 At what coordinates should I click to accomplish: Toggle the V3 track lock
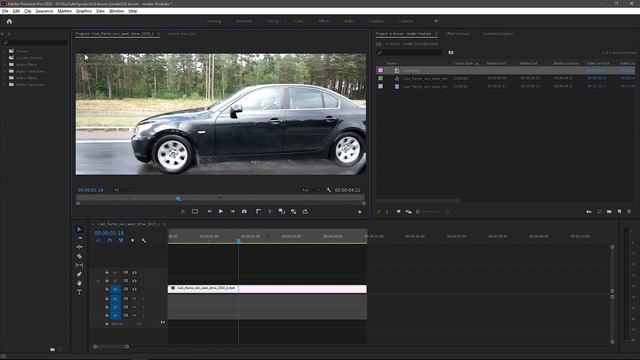click(x=107, y=272)
